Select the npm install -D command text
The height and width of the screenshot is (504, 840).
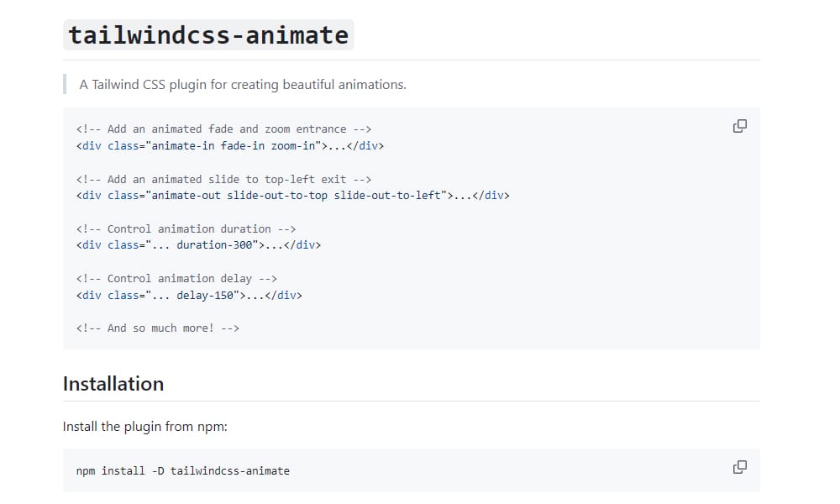click(183, 470)
